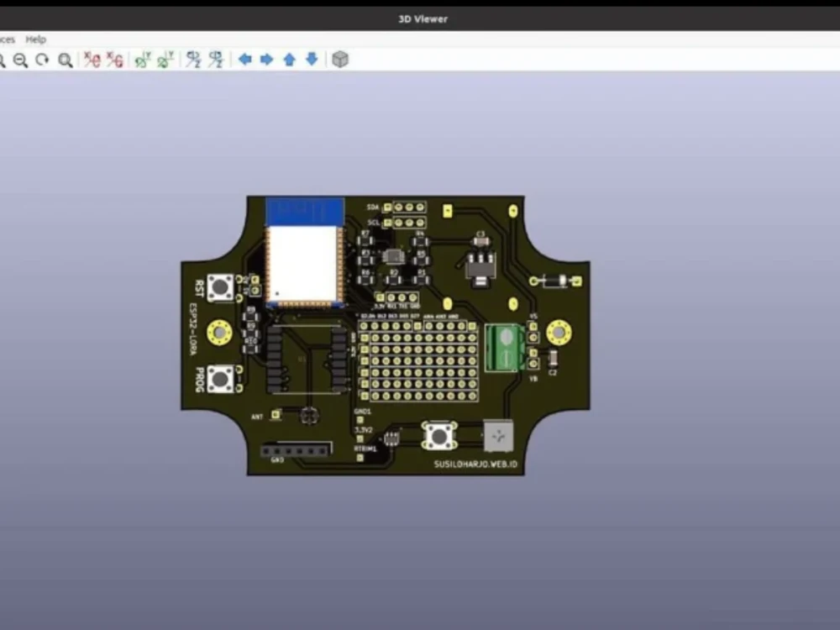Screen dimensions: 840x630
Task: Click the SUSILOHARJO.WEB.ID silkscreen text
Action: (x=476, y=463)
